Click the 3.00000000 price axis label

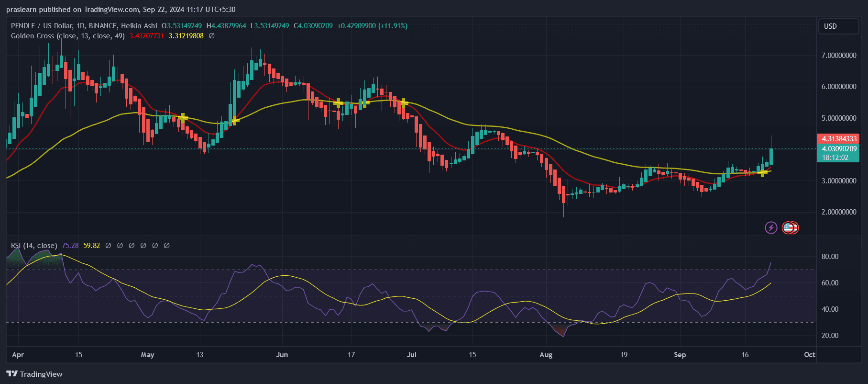coord(839,181)
